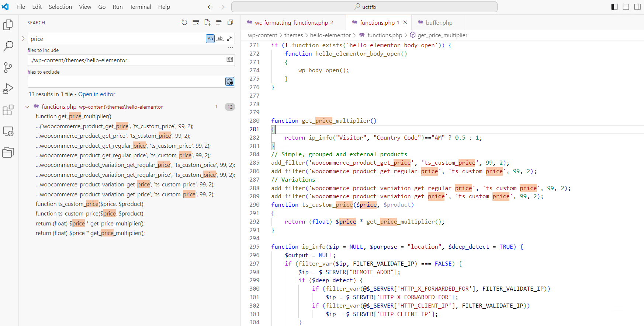Open the first 'function ts_custom_price($price, $product)' result
The image size is (644, 326).
click(90, 204)
